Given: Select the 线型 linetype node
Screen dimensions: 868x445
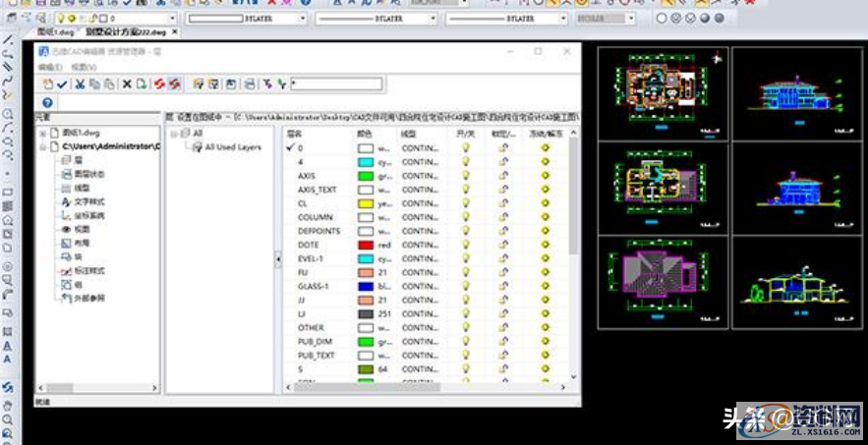Looking at the screenshot, I should pos(83,188).
